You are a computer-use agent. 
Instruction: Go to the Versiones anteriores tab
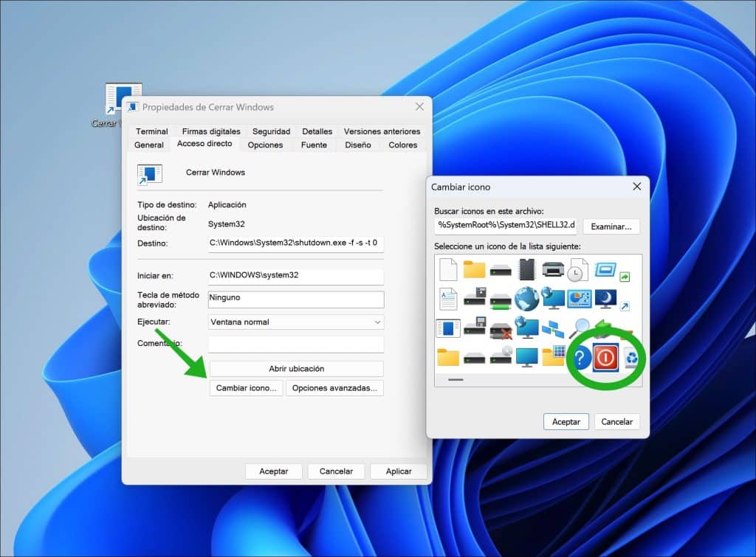[382, 131]
